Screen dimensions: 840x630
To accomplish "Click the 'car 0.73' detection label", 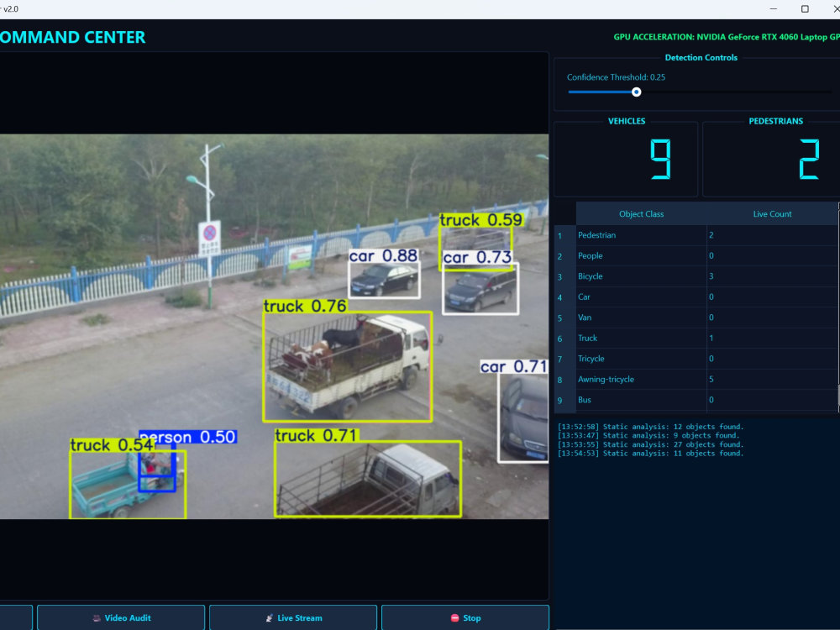I will pos(477,258).
